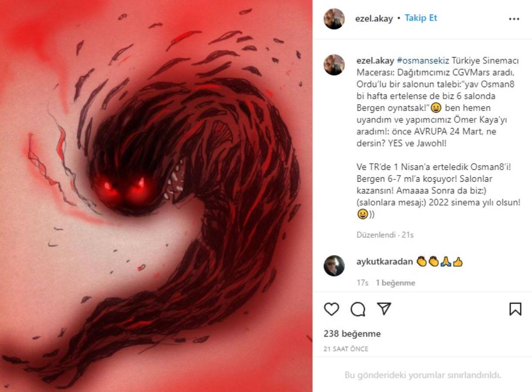The height and width of the screenshot is (392, 532).
Task: Click the 'Düzenlendi · 21s' caption label
Action: (x=385, y=235)
